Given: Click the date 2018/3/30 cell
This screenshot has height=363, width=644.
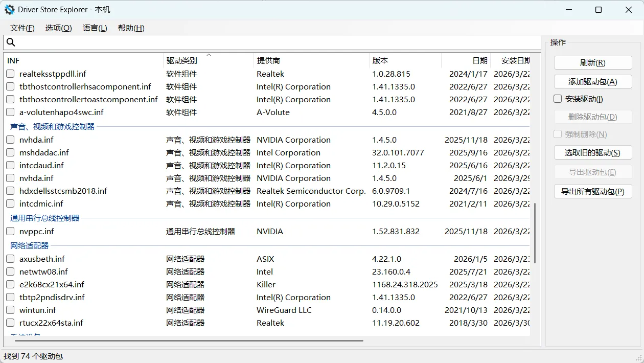Looking at the screenshot, I should pos(468,323).
